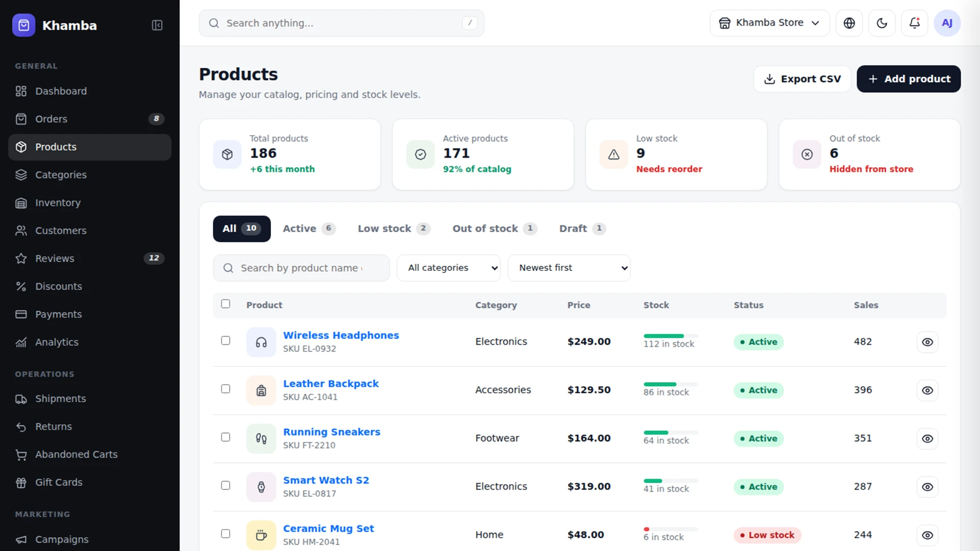
Task: Open Customers in sidebar
Action: (x=90, y=231)
